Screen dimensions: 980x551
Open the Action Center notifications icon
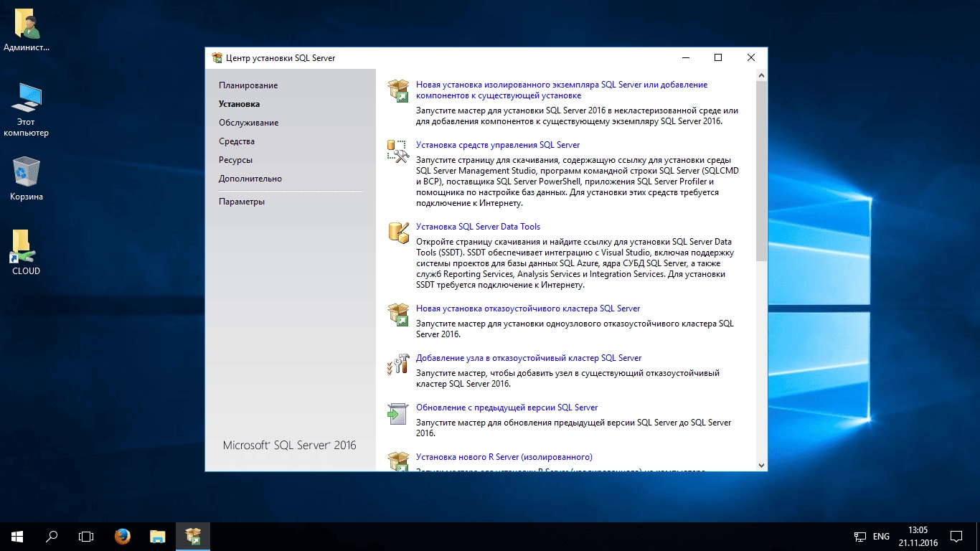(x=956, y=536)
